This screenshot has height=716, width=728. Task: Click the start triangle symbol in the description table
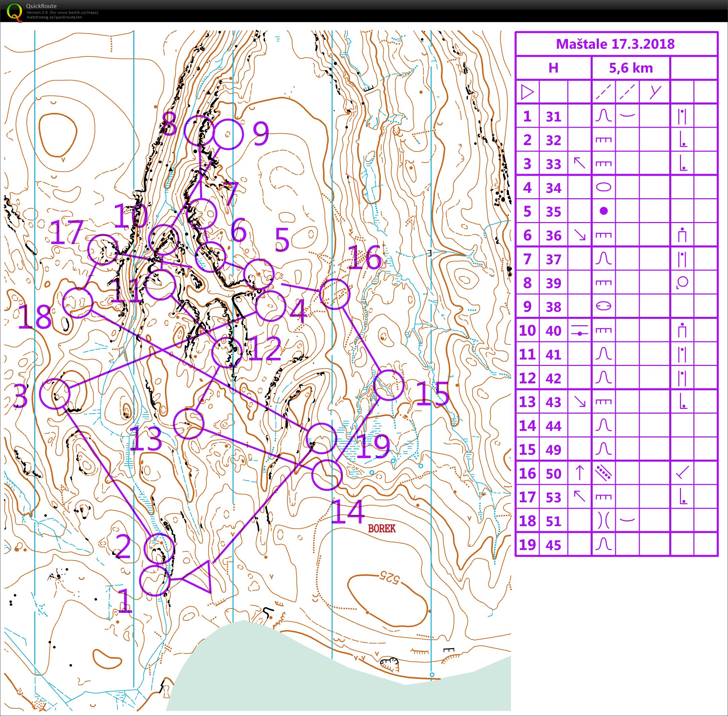point(527,92)
